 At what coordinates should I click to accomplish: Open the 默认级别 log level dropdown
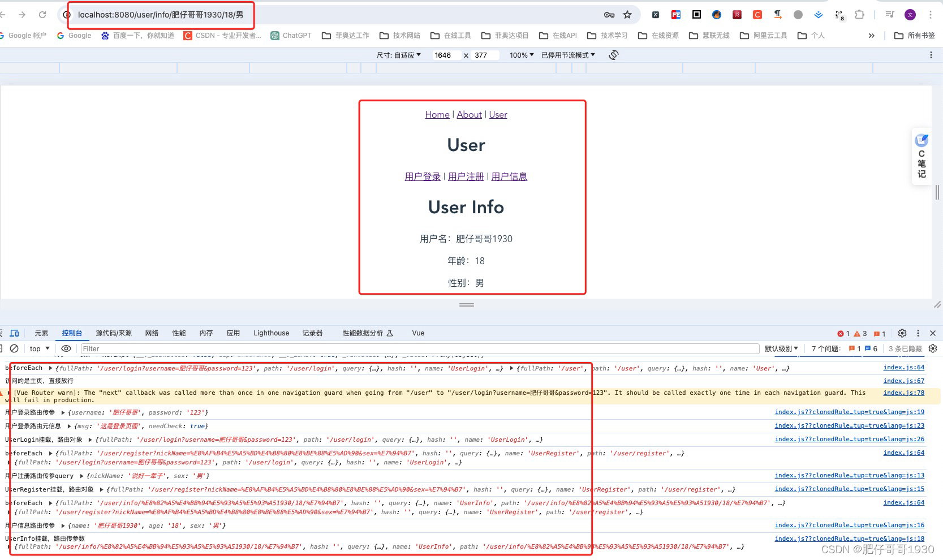coord(781,348)
